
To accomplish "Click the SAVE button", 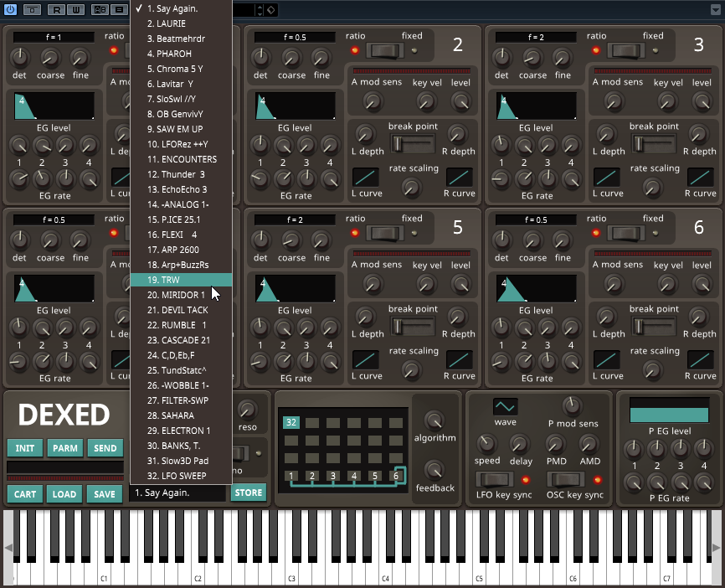I will click(105, 494).
